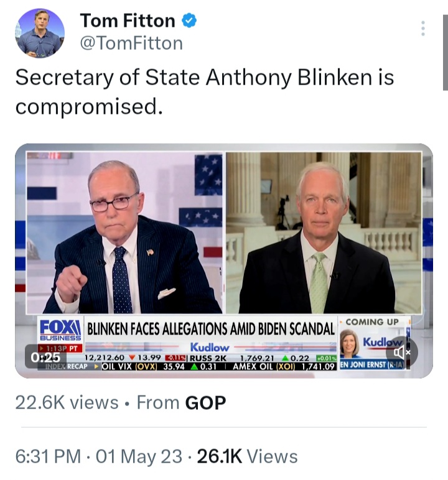Play video on the pointing host panel
Screen dimensions: 448x480
124,233
